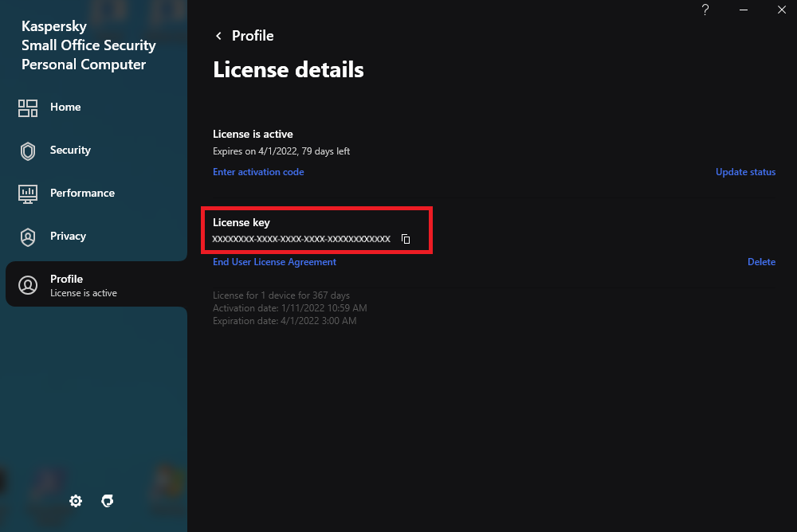The image size is (797, 532).
Task: Minimize the Kaspersky window
Action: [744, 10]
